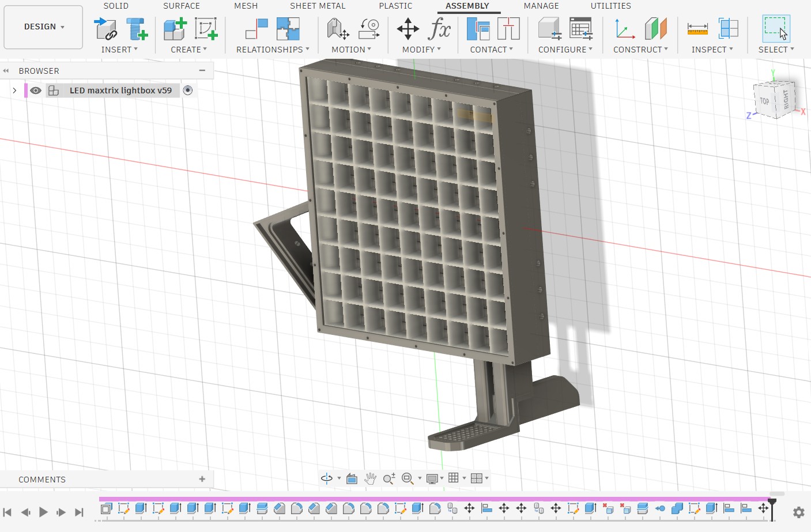The height and width of the screenshot is (532, 811).
Task: Switch to the MANAGE tab
Action: 541,6
